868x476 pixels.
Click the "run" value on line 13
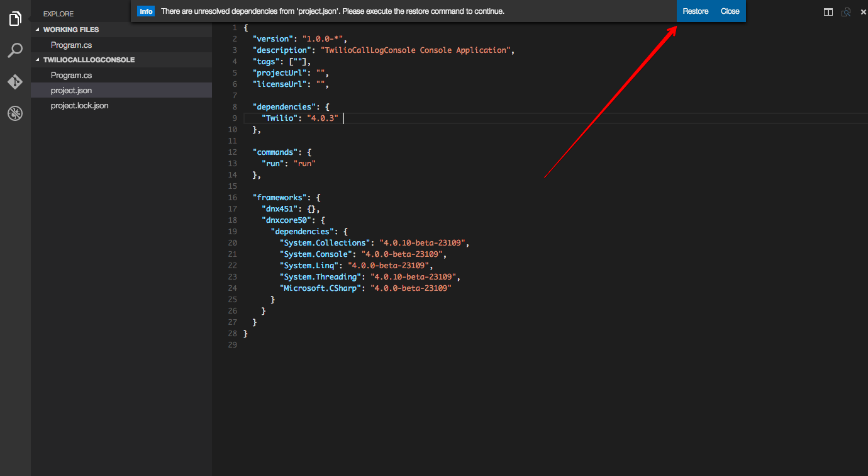tap(304, 163)
